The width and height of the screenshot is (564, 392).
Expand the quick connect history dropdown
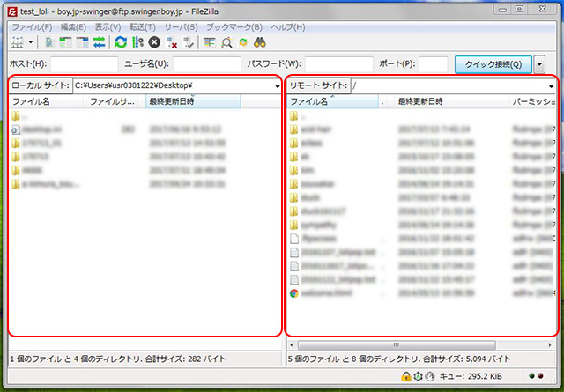pos(539,64)
